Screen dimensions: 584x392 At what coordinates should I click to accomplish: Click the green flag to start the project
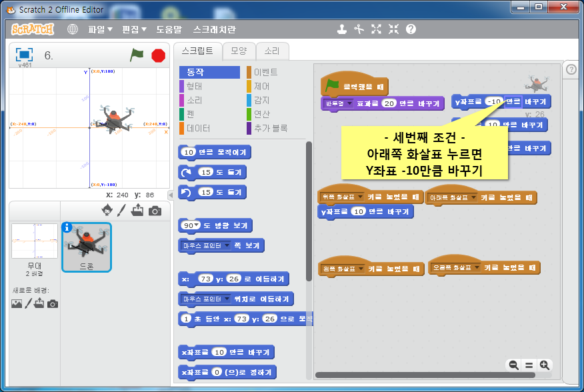(137, 55)
